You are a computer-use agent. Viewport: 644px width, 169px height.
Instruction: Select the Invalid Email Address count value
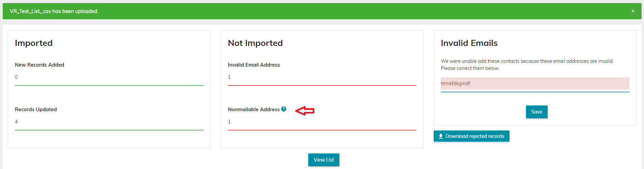229,77
